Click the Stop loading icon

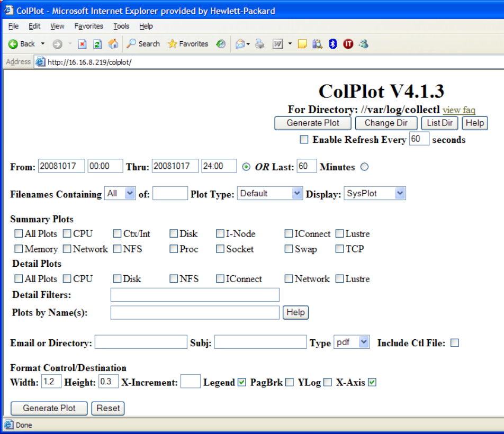coord(82,44)
